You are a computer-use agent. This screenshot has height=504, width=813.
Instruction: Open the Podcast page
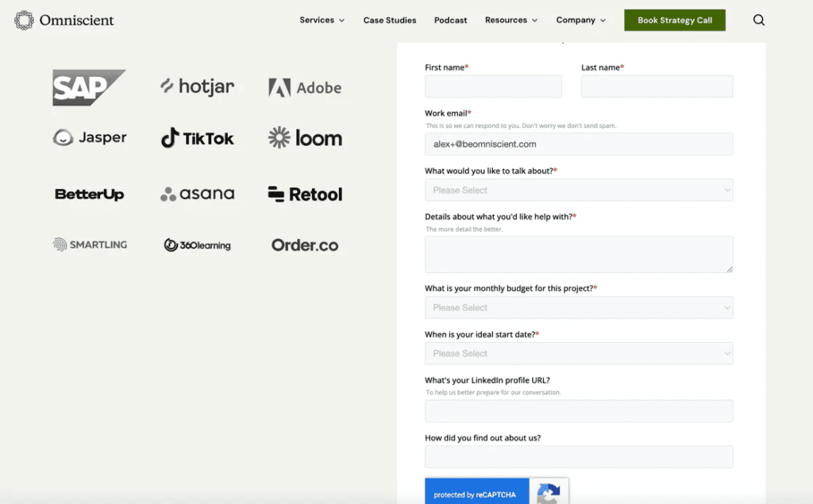pyautogui.click(x=451, y=20)
